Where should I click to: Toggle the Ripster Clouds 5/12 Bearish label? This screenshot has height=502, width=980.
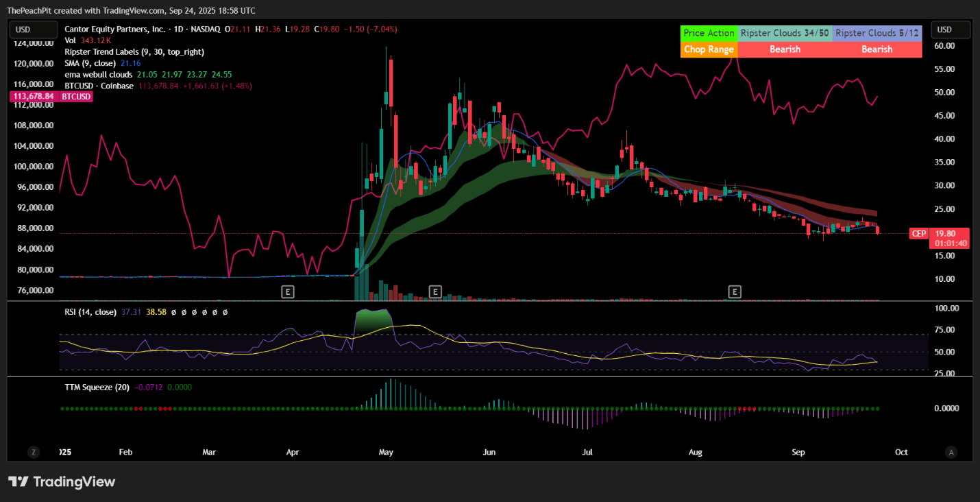877,49
